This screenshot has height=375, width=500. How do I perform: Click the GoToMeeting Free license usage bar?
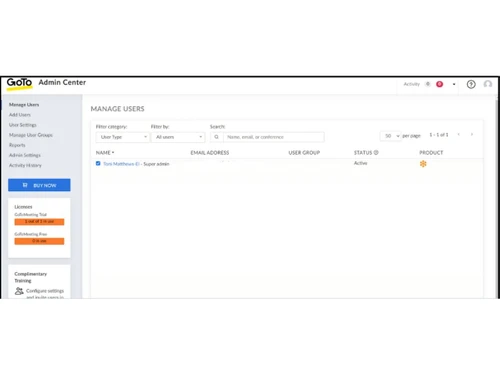coord(39,241)
